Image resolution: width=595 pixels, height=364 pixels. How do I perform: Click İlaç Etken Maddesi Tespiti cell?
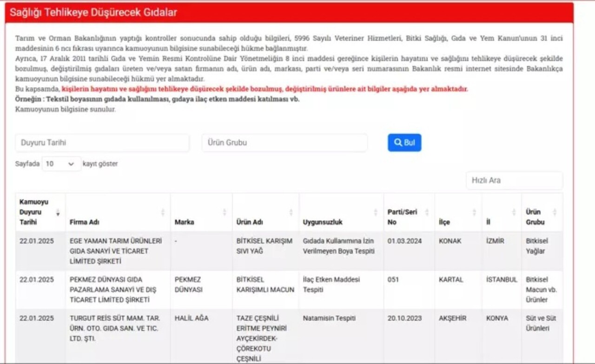pos(341,290)
